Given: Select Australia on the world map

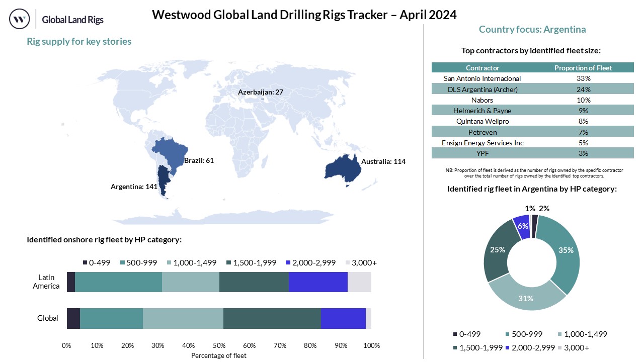Looking at the screenshot, I should 343,166.
